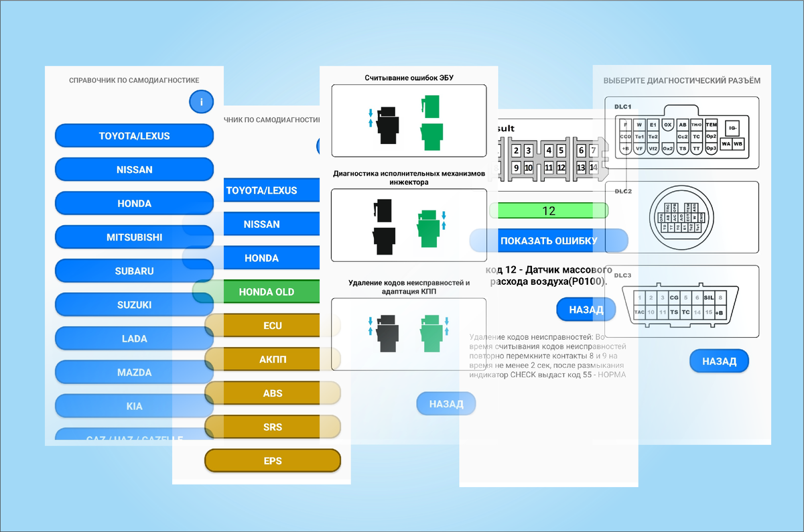Open the MITSUBISHI brand entry
This screenshot has width=804, height=532.
coord(134,237)
